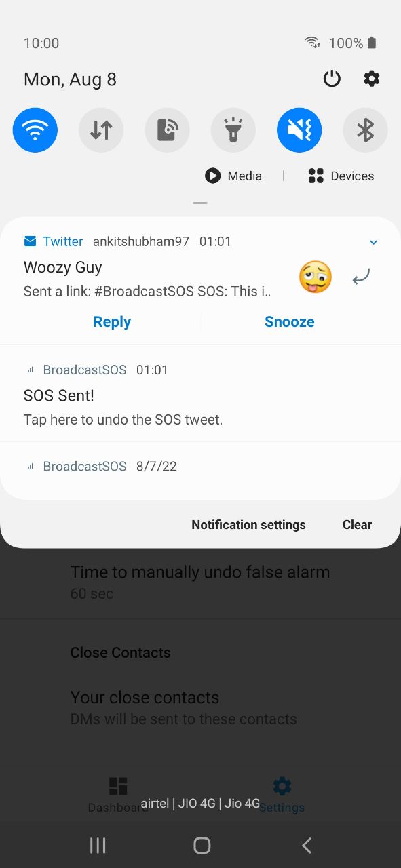Expand the Twitter notification chevron

pos(373,242)
